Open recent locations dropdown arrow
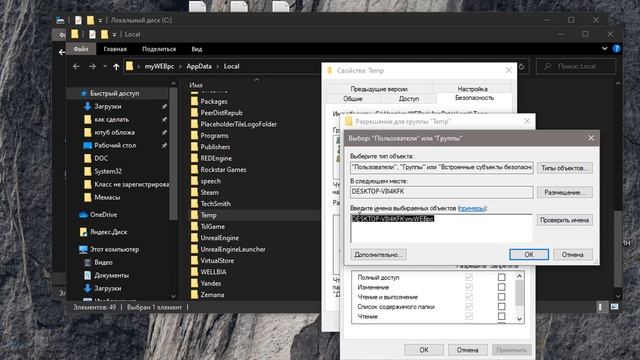 coord(105,67)
